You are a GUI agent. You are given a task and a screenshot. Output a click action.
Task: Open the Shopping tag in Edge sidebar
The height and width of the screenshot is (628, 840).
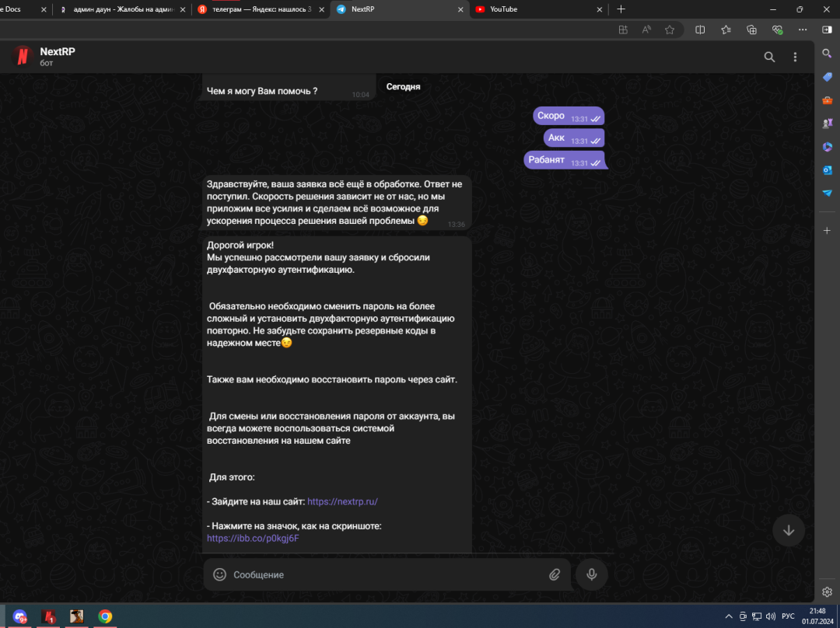pyautogui.click(x=827, y=77)
